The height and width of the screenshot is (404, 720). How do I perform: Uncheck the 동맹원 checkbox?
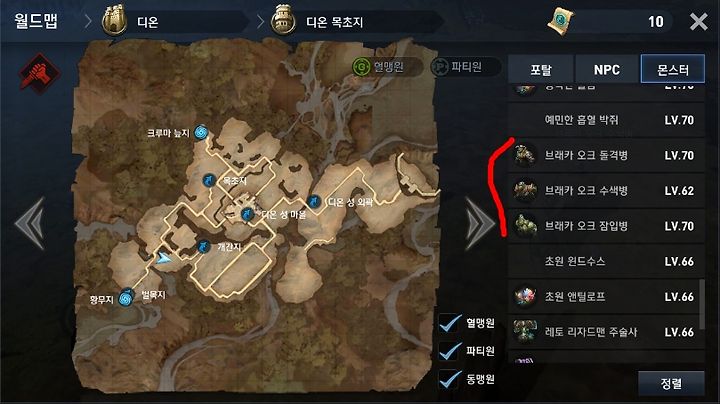(x=450, y=379)
